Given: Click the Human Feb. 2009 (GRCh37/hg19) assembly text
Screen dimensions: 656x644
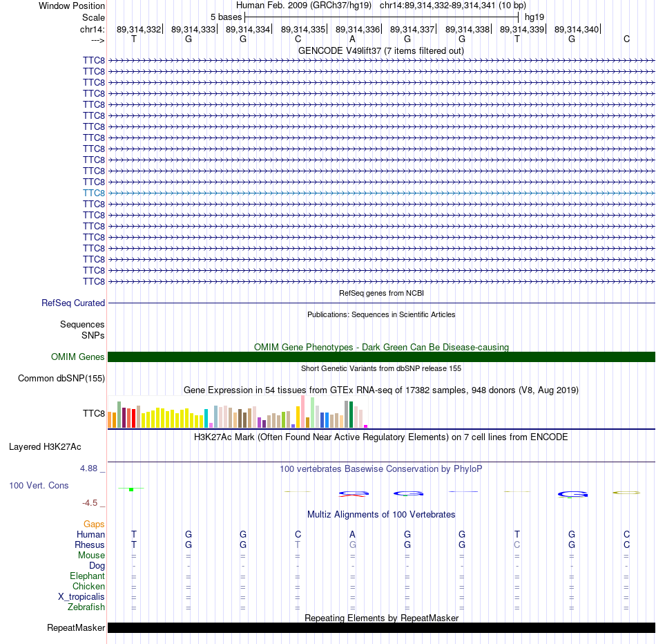Looking at the screenshot, I should [304, 6].
